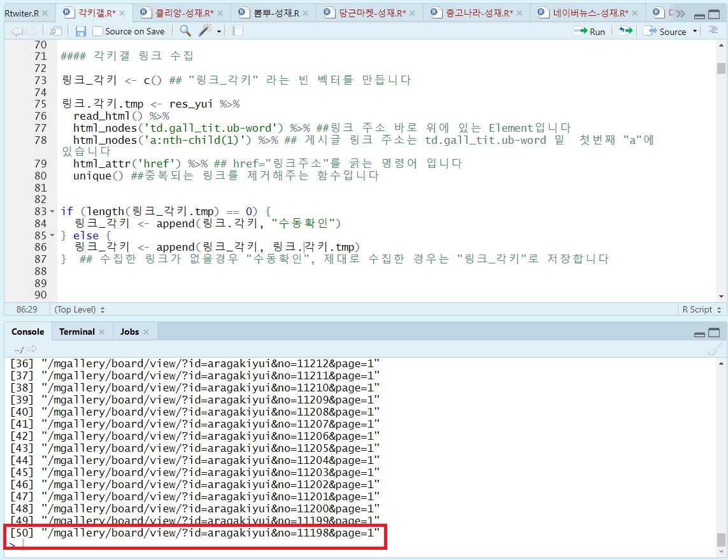This screenshot has width=728, height=560.
Task: Switch to 중고나라-성재.R tab
Action: (480, 13)
